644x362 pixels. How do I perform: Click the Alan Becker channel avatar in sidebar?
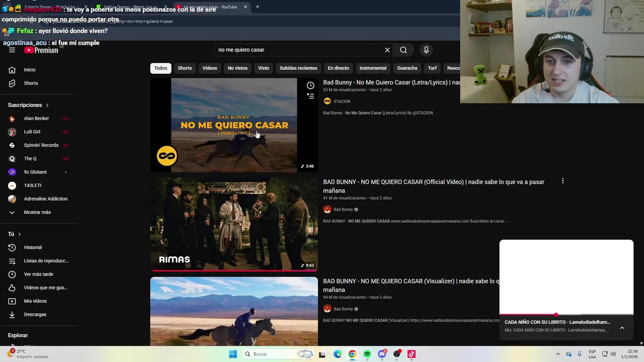click(12, 119)
